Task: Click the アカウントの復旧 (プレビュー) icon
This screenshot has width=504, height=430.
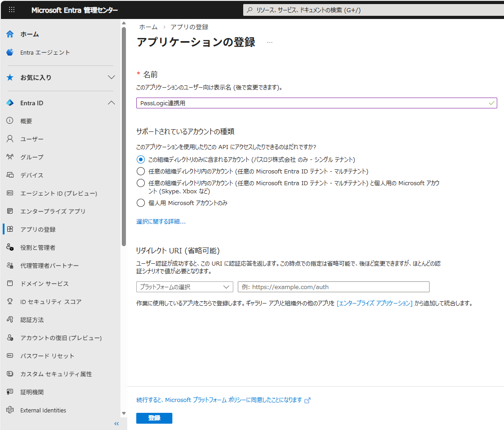Action: [x=10, y=337]
